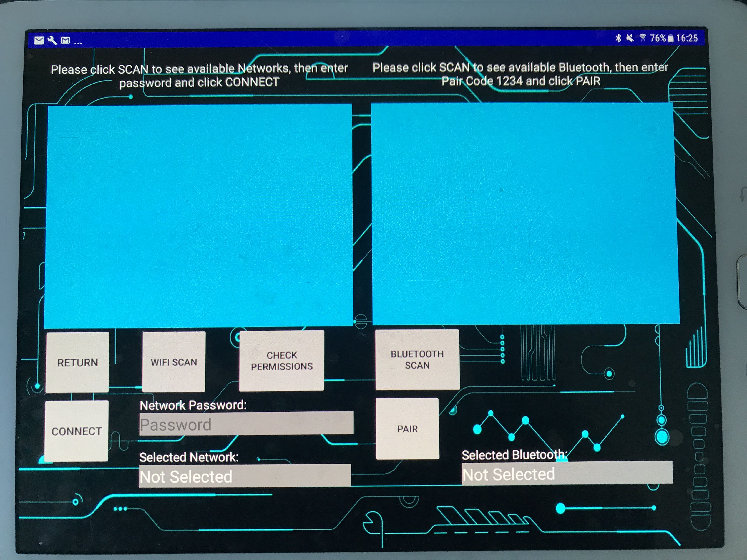
Task: Tap the three-dot notification overflow indicator
Action: click(x=78, y=43)
